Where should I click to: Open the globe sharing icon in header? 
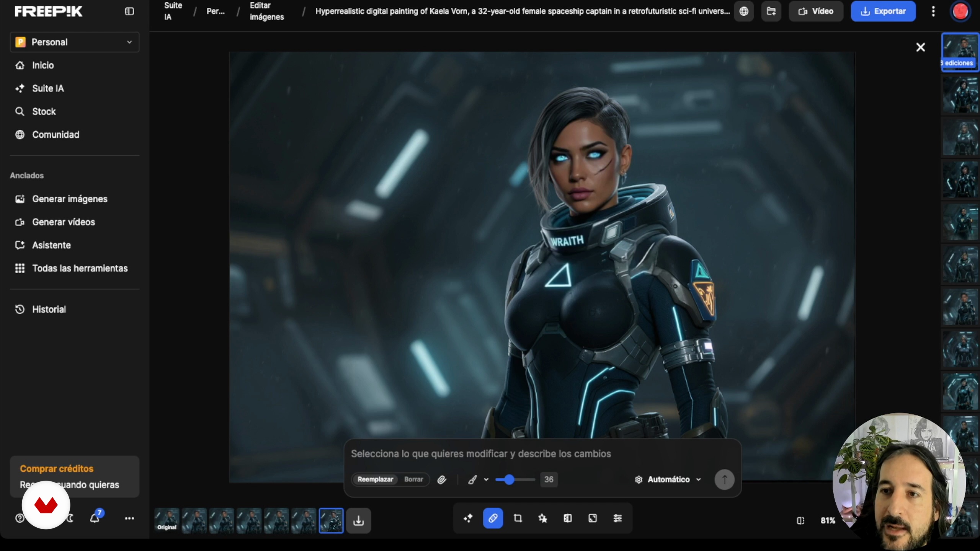[743, 11]
